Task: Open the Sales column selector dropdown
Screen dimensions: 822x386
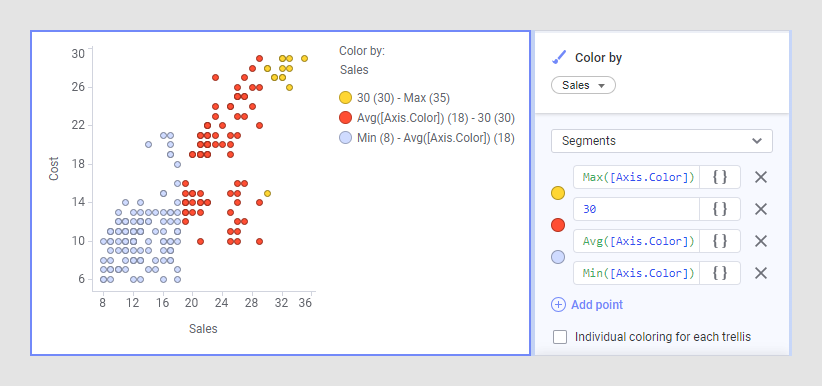Action: tap(583, 85)
